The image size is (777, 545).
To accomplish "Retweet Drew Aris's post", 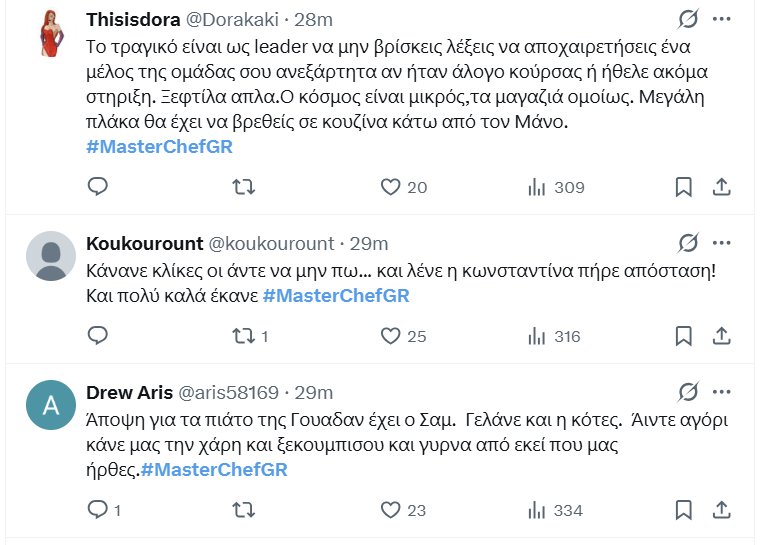I will click(x=243, y=510).
